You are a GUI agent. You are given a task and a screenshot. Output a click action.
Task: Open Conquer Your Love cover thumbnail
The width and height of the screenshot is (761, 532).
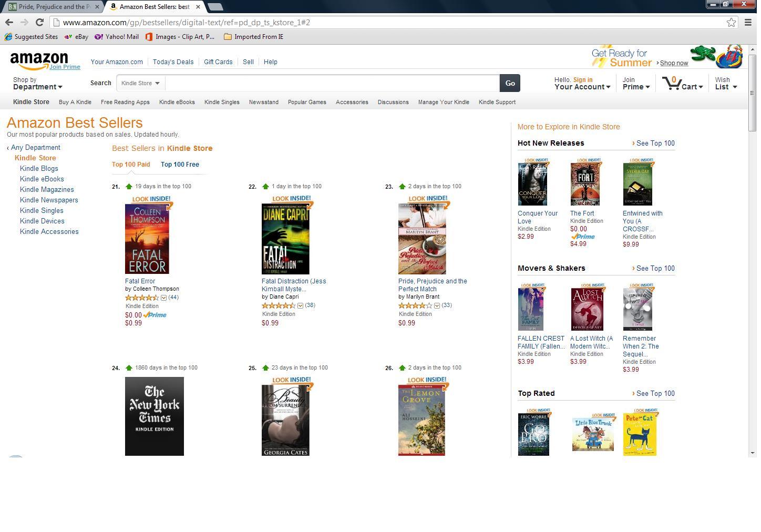(x=532, y=183)
